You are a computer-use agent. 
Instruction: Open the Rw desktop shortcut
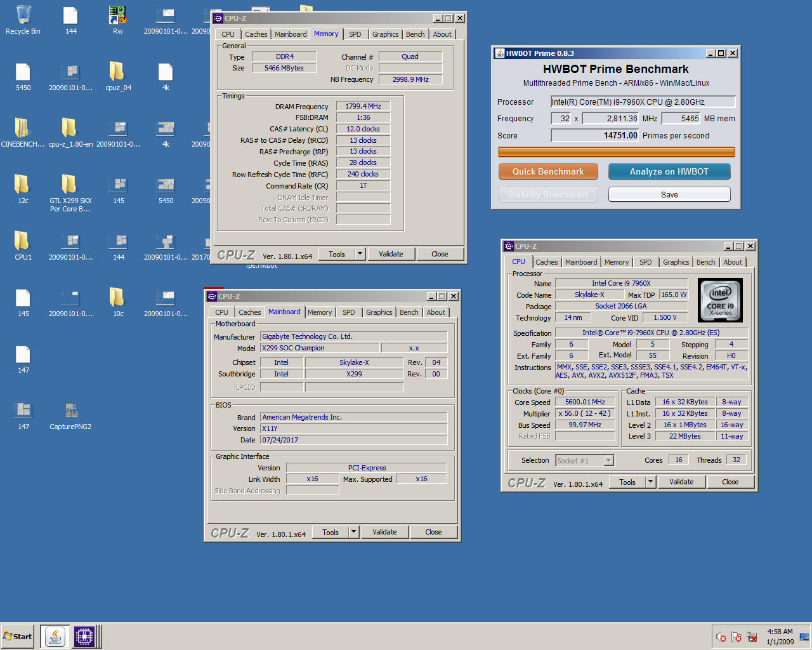(x=118, y=20)
